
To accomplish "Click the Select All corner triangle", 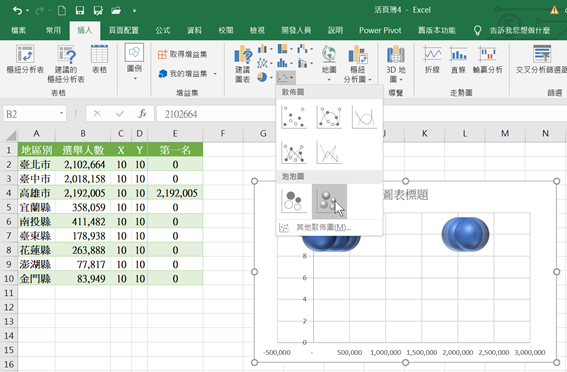I will 11,135.
